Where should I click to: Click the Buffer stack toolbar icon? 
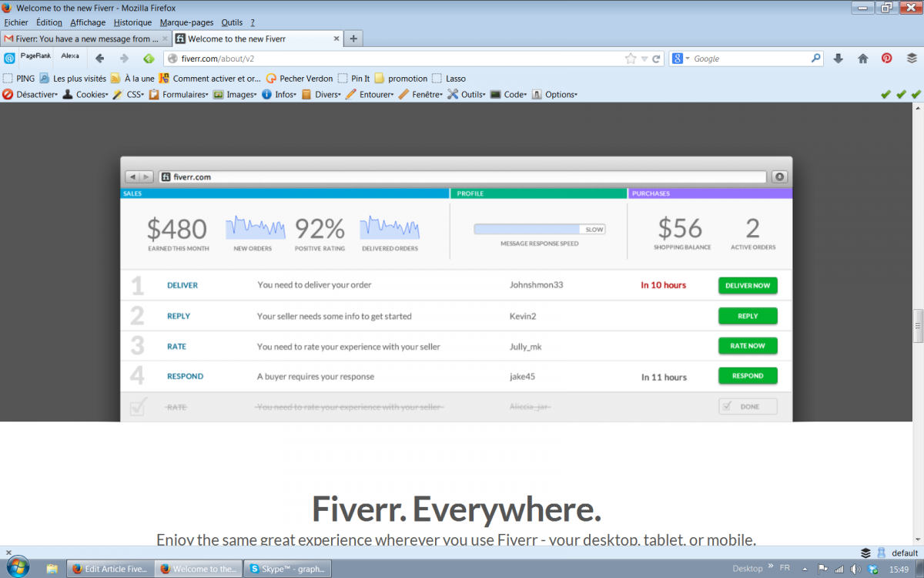click(912, 59)
